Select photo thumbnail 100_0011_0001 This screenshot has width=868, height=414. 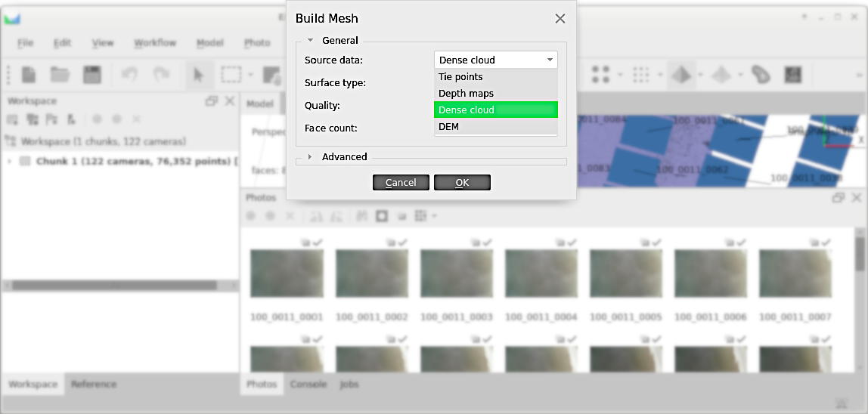coord(287,273)
